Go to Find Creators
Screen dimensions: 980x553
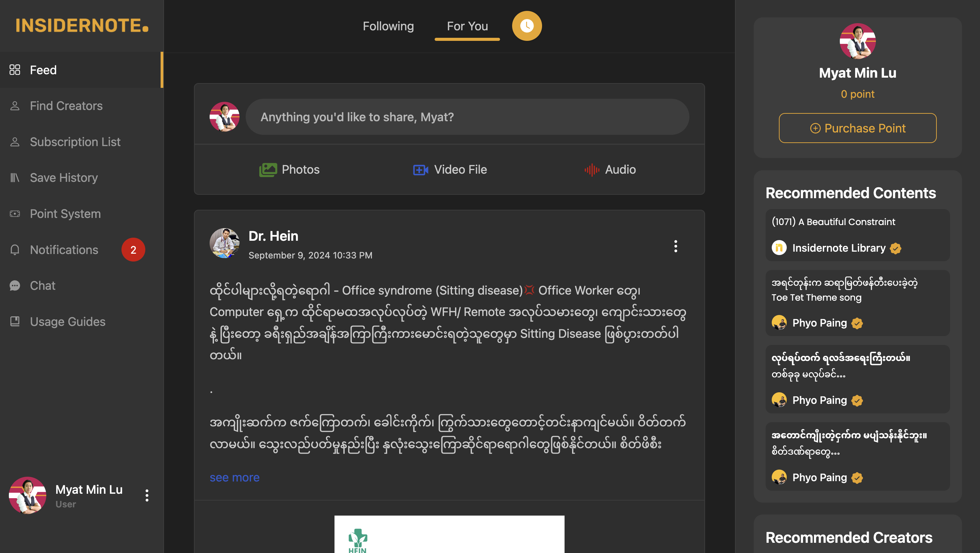coord(81,106)
